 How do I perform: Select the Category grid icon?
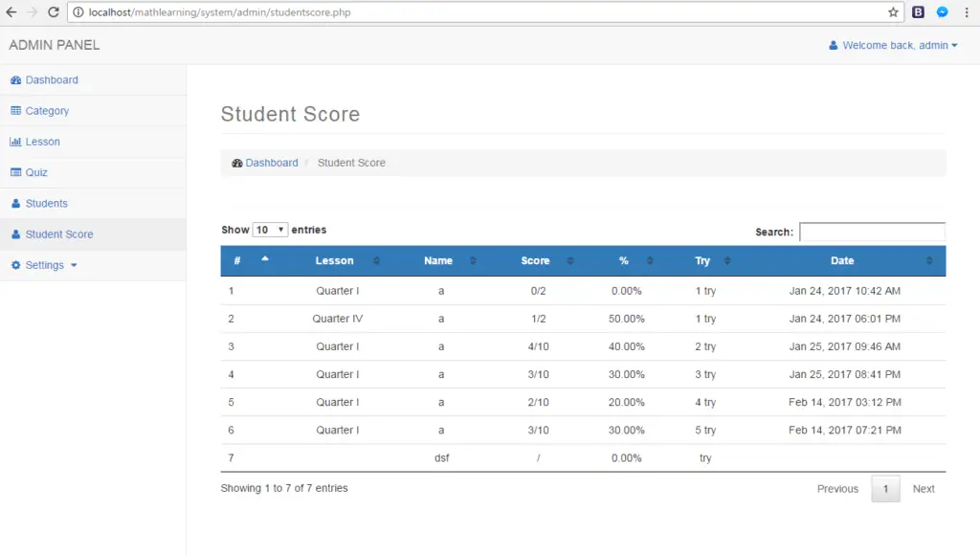click(16, 111)
